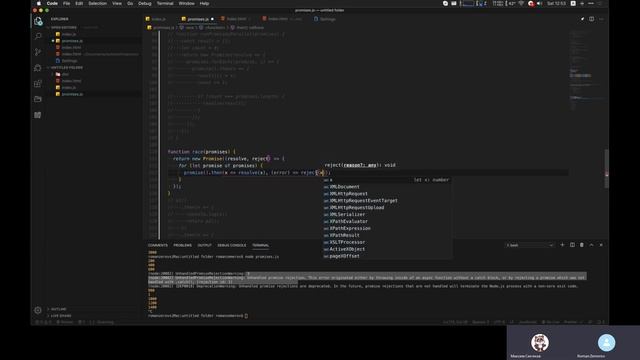This screenshot has height=360, width=640.
Task: Select index.js in Open Editors list
Action: click(69, 34)
